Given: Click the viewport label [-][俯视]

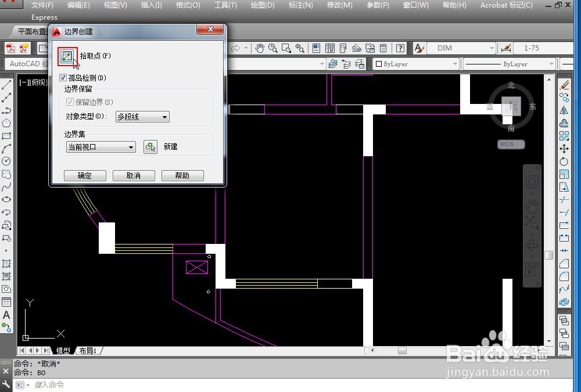Looking at the screenshot, I should pyautogui.click(x=33, y=82).
